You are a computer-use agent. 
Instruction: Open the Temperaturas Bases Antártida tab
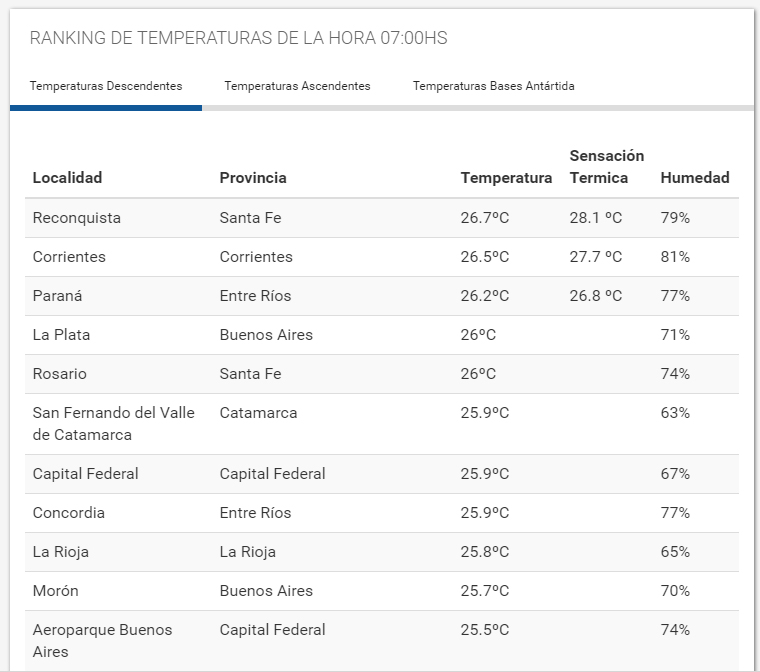pos(493,86)
